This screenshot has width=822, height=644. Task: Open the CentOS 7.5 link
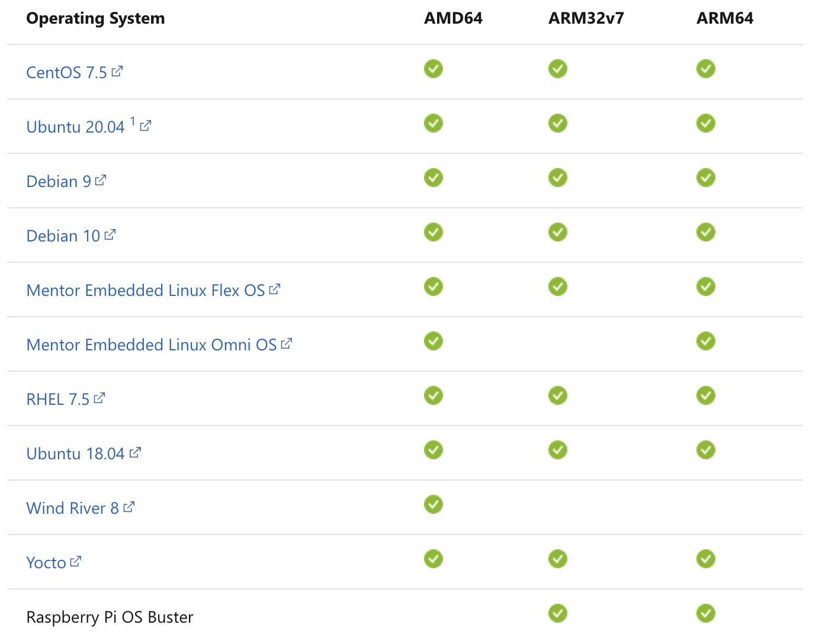tap(67, 73)
